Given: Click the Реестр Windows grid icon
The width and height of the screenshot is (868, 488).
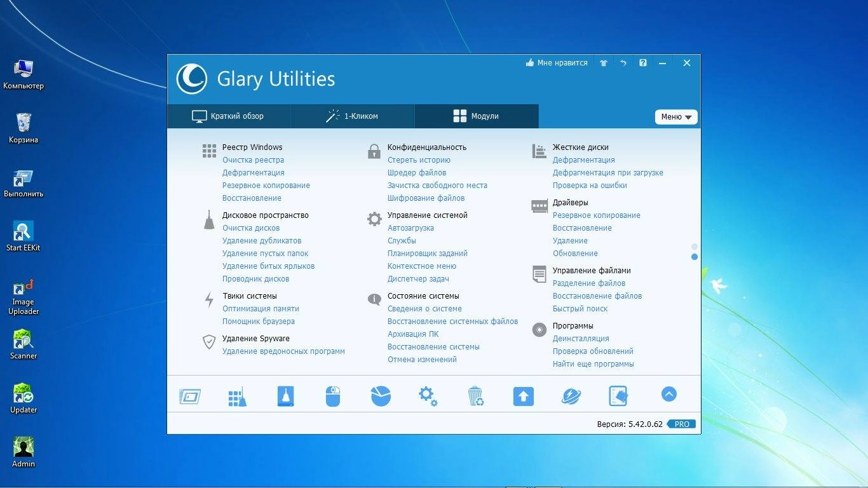Looking at the screenshot, I should (209, 151).
